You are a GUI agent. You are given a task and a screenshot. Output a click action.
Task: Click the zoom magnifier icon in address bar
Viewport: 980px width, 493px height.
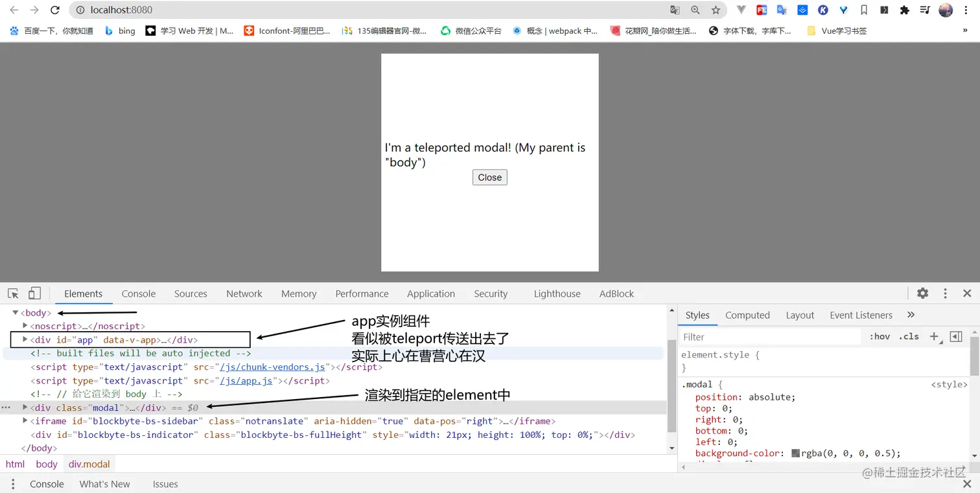click(695, 10)
